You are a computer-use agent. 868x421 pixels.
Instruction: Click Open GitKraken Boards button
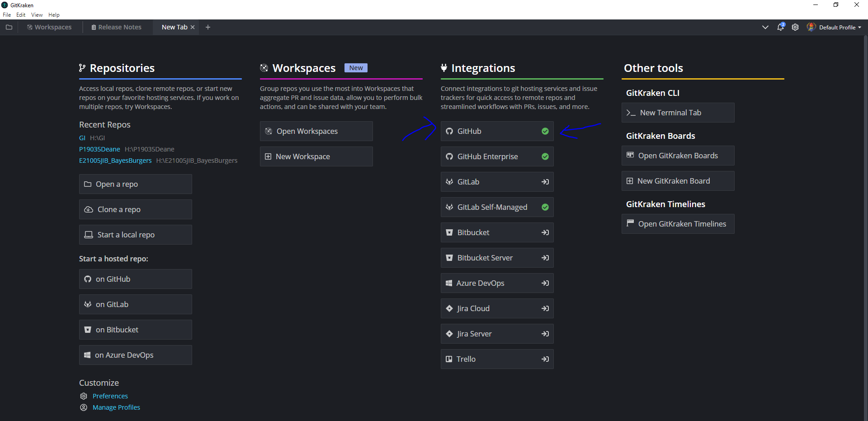coord(678,156)
